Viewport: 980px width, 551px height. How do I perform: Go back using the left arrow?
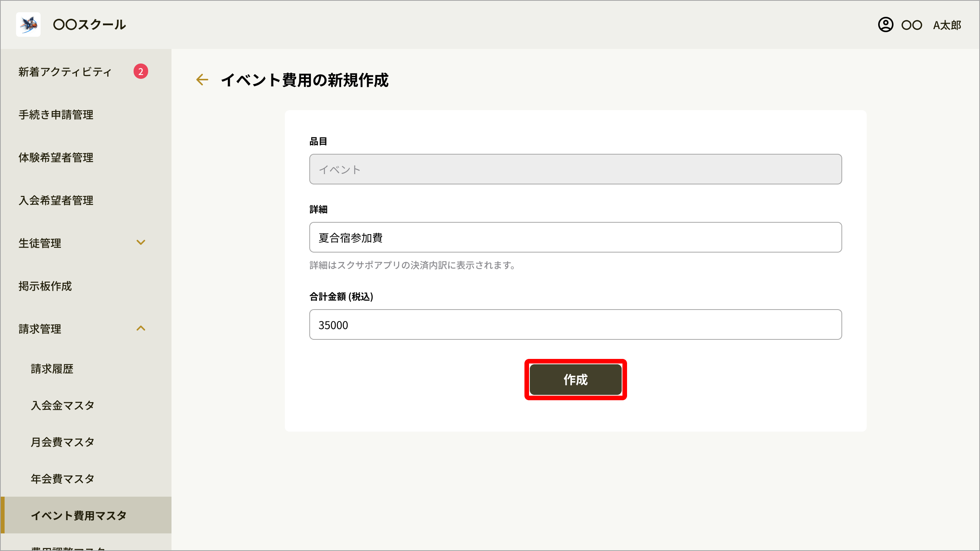tap(202, 80)
